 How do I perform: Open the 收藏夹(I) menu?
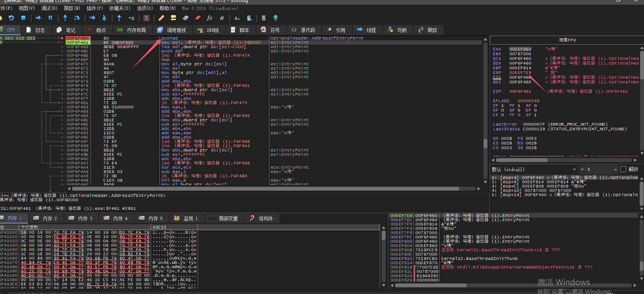tap(120, 8)
